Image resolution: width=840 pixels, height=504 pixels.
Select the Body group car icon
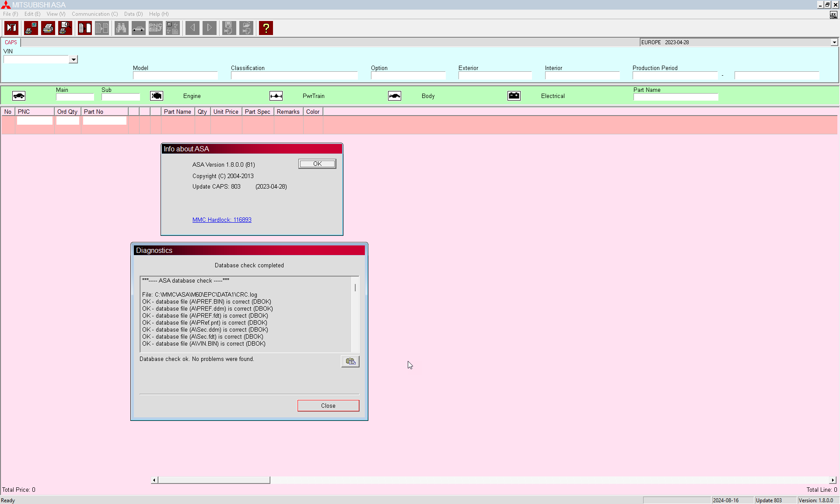pos(395,96)
